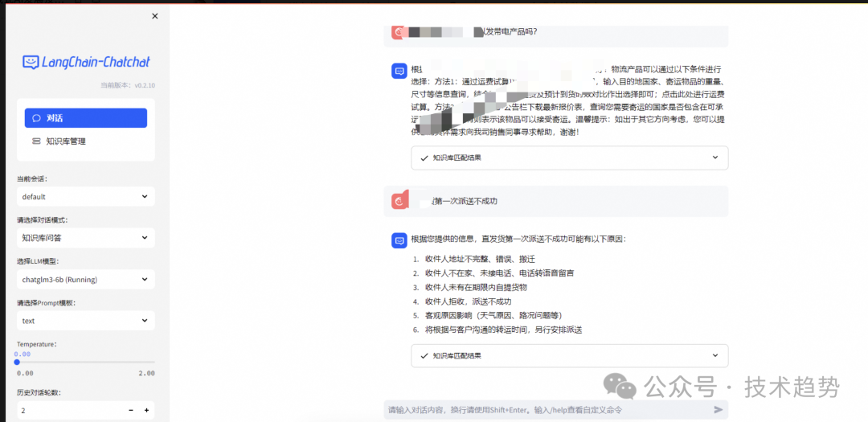Increase 历史对话轮数 with the plus button
The height and width of the screenshot is (422, 868).
pyautogui.click(x=147, y=411)
